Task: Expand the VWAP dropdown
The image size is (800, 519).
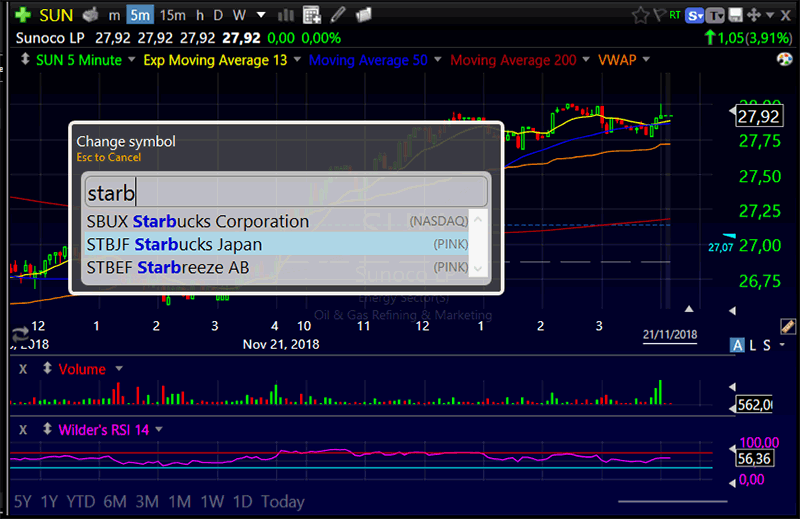Action: click(646, 60)
